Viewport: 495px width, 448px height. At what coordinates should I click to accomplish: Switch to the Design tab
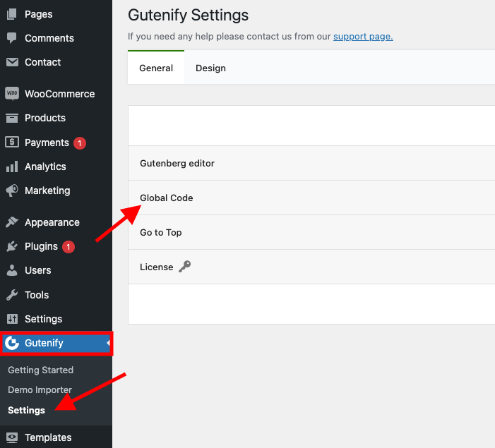pyautogui.click(x=210, y=68)
